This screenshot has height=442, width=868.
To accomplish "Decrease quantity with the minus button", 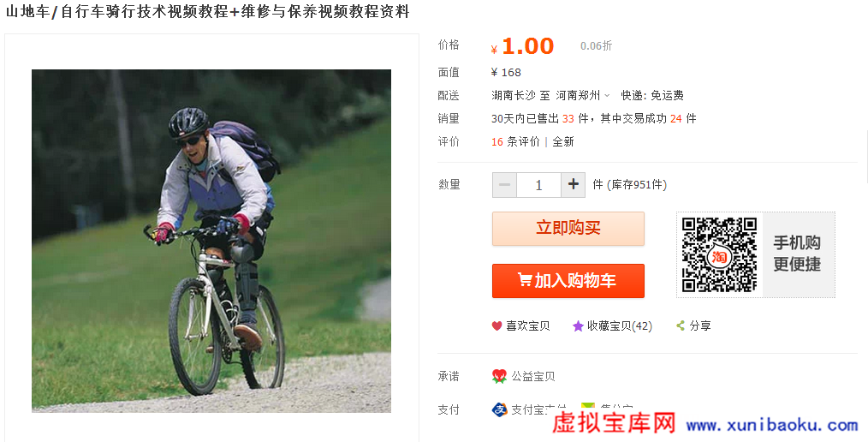I will 504,184.
